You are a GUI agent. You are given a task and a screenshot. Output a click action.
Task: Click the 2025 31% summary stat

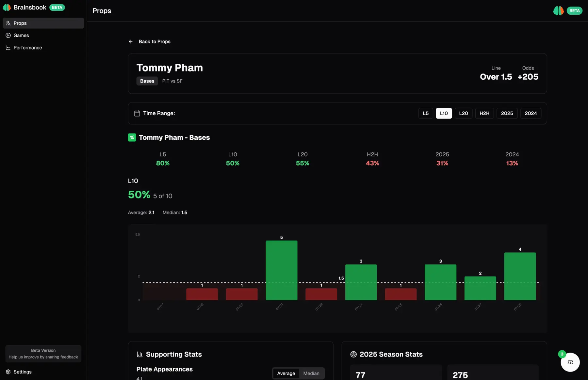pyautogui.click(x=442, y=159)
